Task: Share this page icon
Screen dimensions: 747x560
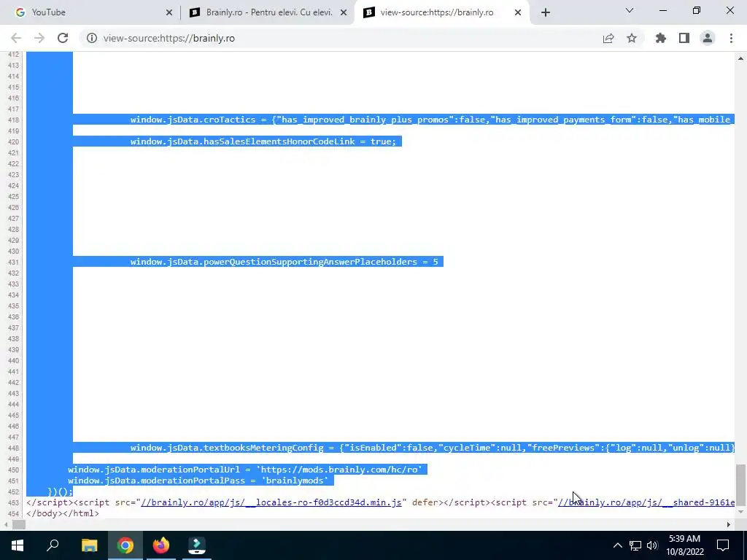Action: [x=608, y=38]
